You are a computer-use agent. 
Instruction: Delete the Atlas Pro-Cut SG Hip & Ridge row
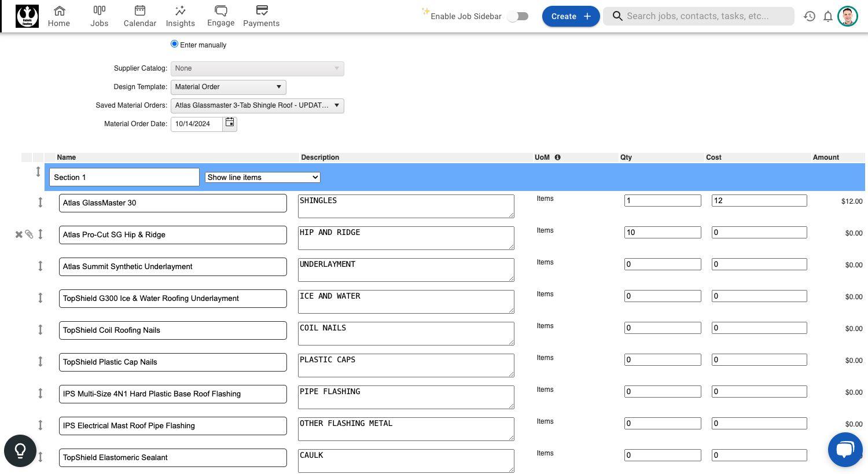pos(19,234)
